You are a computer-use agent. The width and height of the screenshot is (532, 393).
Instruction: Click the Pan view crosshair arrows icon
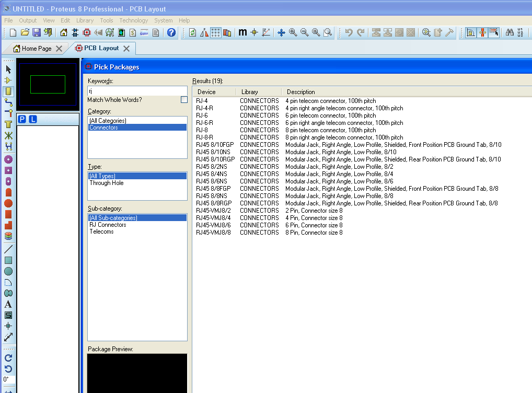(281, 32)
